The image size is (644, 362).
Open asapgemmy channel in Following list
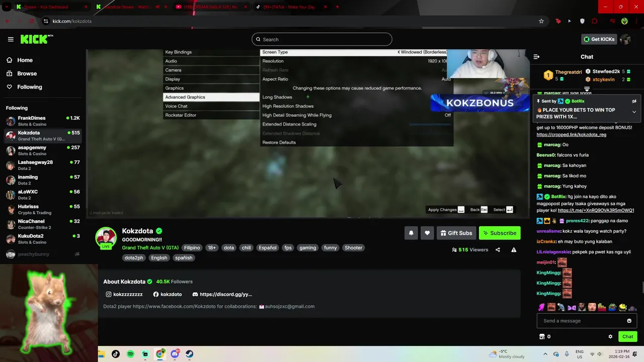[43, 150]
